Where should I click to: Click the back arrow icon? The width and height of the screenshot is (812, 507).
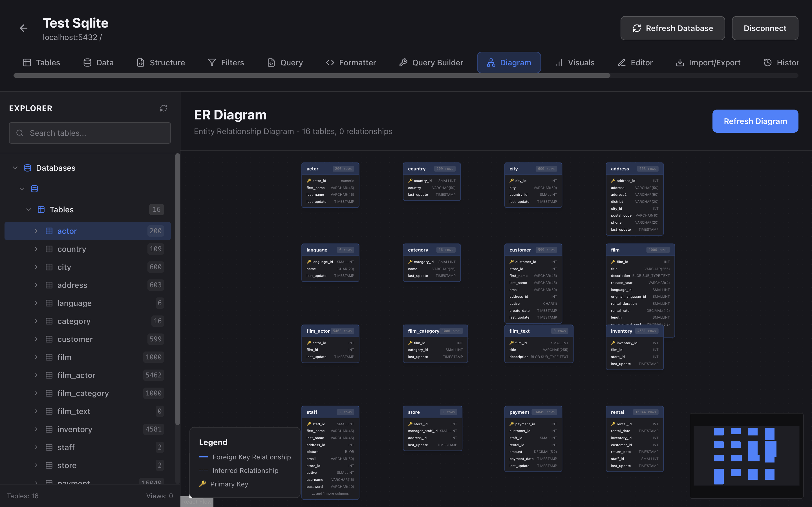[x=23, y=28]
